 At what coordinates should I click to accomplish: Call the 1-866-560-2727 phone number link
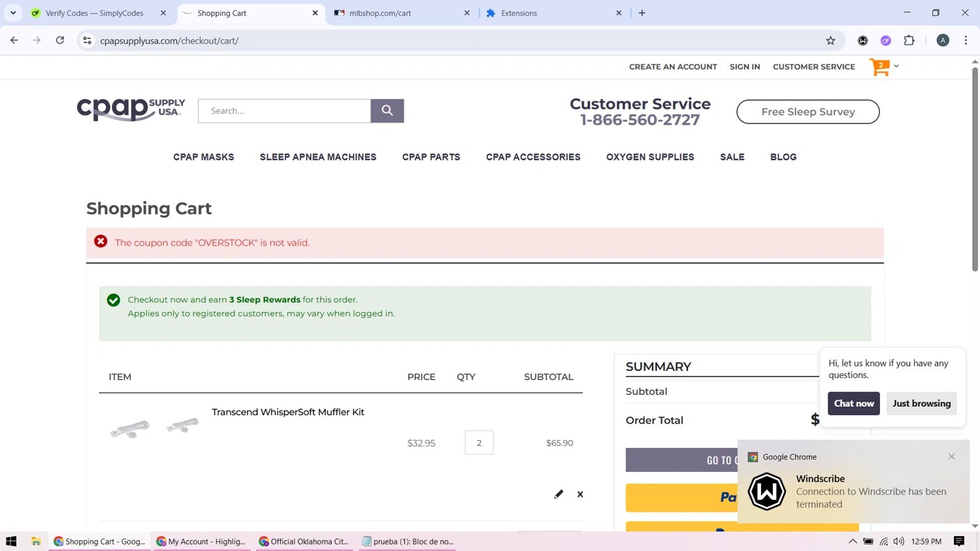tap(640, 120)
